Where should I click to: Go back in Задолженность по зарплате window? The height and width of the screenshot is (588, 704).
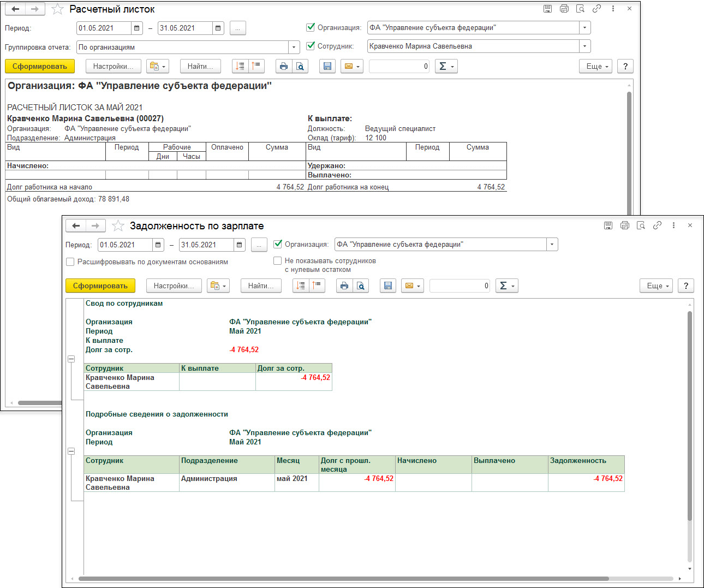coord(76,225)
